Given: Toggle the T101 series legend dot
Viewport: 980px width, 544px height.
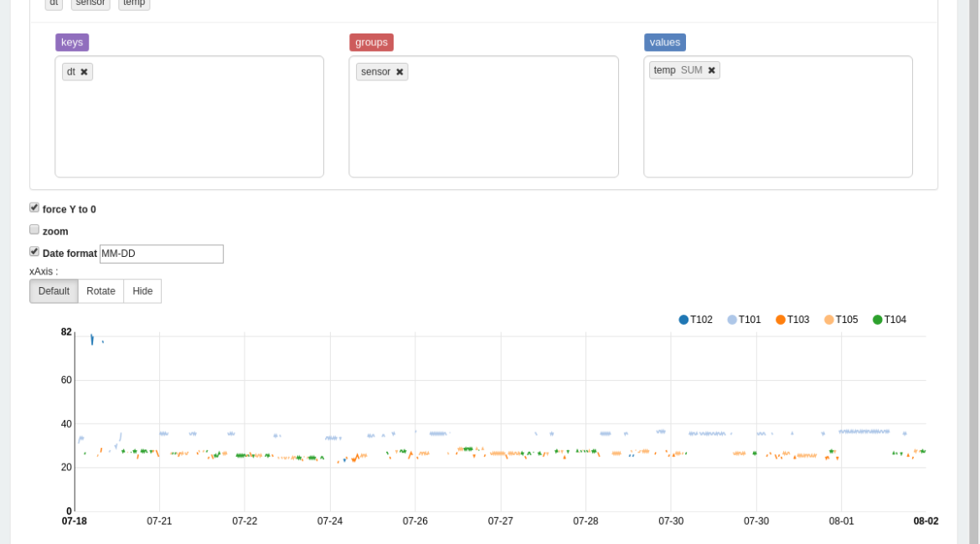Looking at the screenshot, I should coord(732,320).
